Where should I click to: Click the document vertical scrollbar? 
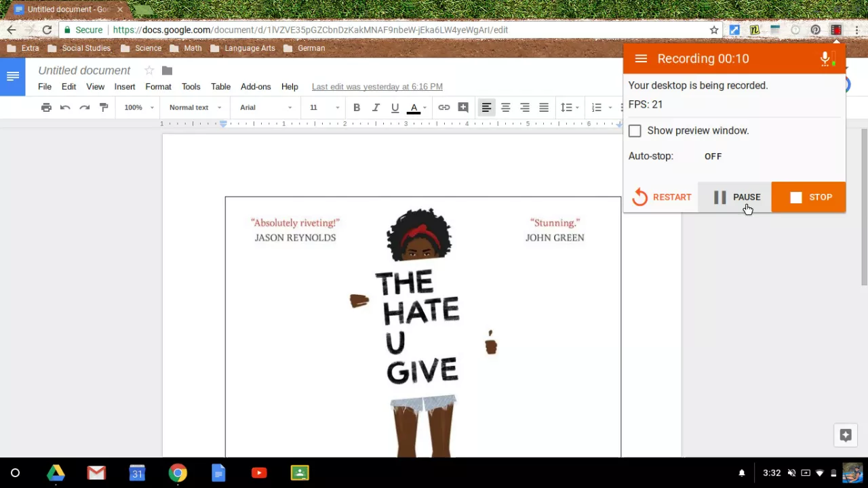click(864, 207)
